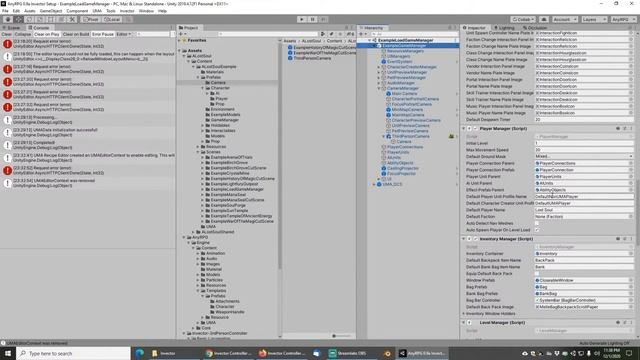Open Windows Start menu
Viewport: 640px width, 360px height.
point(8,353)
